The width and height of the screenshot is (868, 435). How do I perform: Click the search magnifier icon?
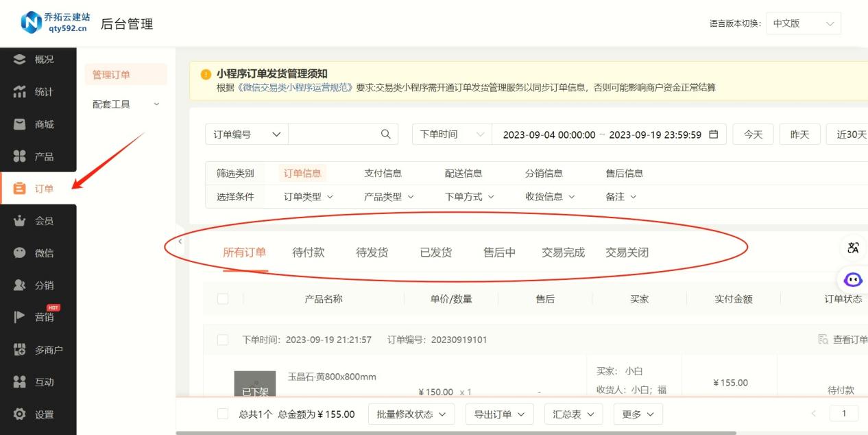pos(385,134)
